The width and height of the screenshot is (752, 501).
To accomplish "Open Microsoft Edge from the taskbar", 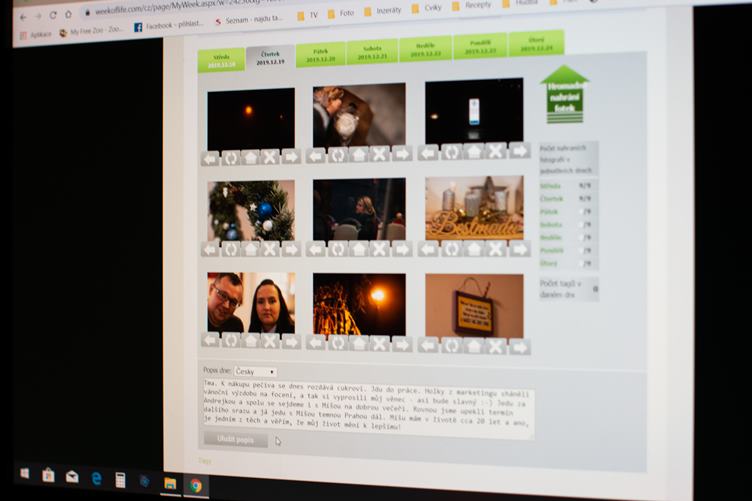I will [x=96, y=478].
